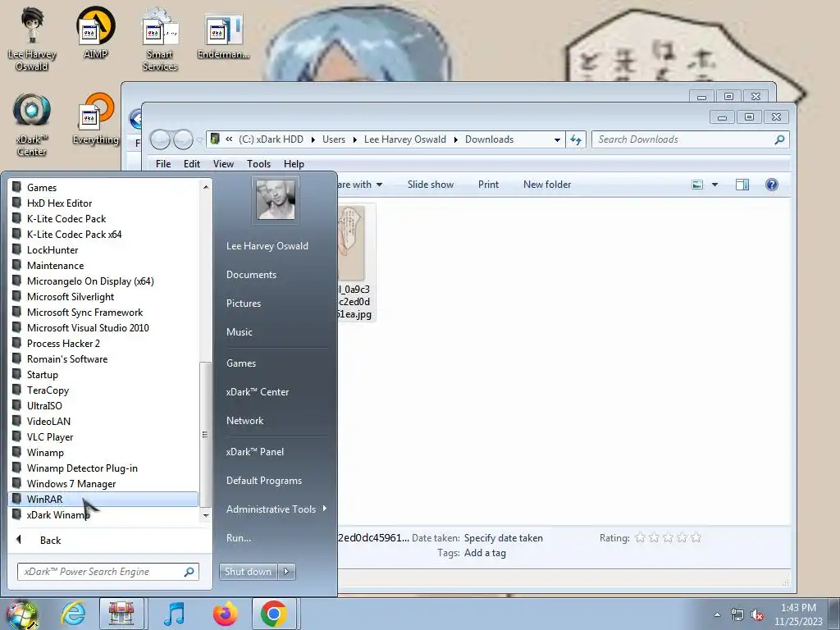This screenshot has height=630, width=840.
Task: Open Documents from Start menu
Action: tap(251, 275)
